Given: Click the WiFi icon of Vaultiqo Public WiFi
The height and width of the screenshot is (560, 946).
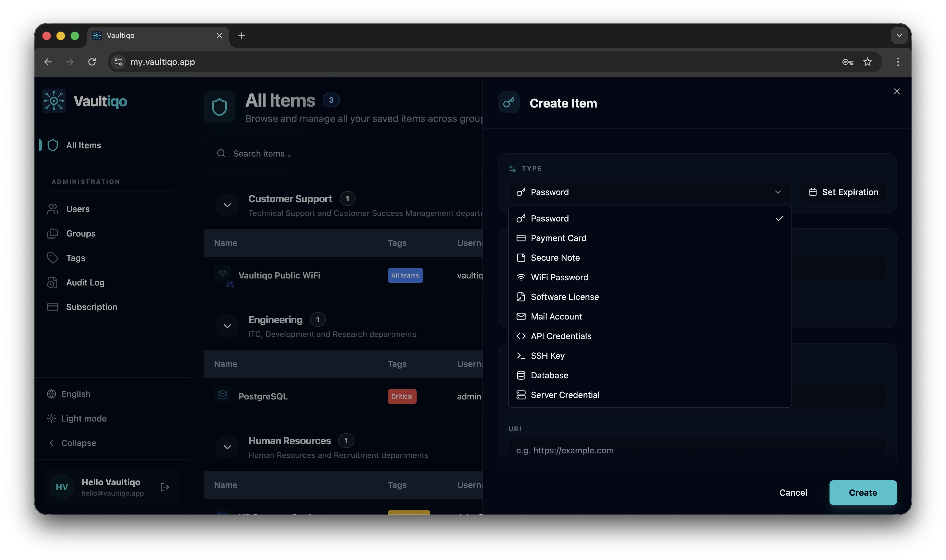Looking at the screenshot, I should click(222, 274).
